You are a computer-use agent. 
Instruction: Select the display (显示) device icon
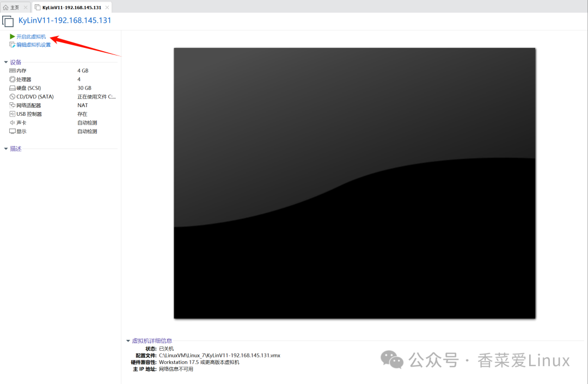tap(13, 131)
